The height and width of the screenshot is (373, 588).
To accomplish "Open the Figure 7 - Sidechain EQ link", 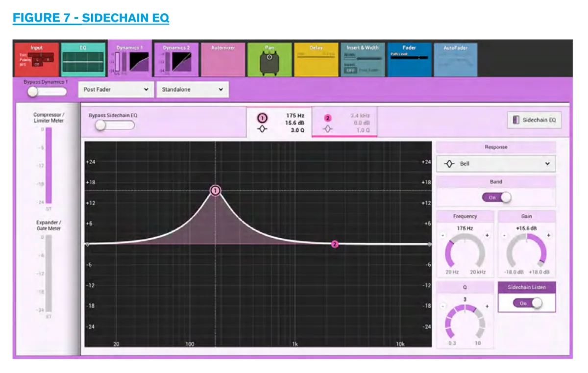I will pyautogui.click(x=91, y=18).
